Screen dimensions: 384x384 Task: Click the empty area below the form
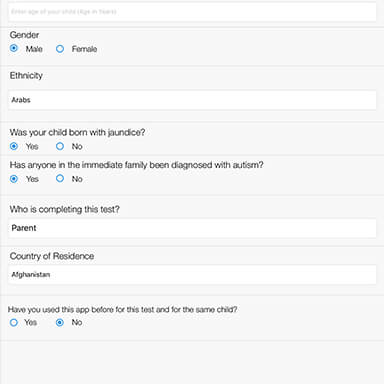(x=192, y=362)
